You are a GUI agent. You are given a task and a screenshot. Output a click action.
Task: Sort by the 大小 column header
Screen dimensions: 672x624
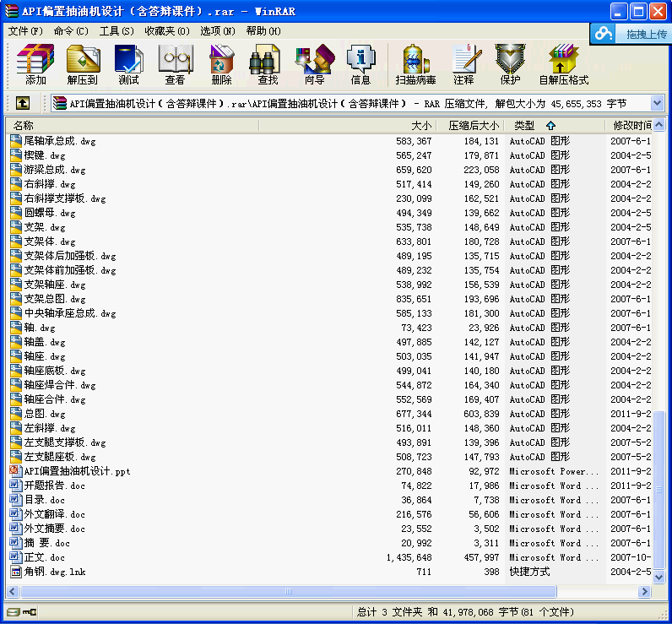348,126
